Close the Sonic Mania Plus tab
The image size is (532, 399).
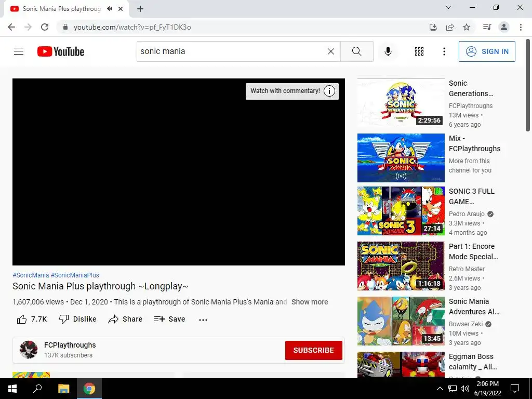[x=121, y=9]
